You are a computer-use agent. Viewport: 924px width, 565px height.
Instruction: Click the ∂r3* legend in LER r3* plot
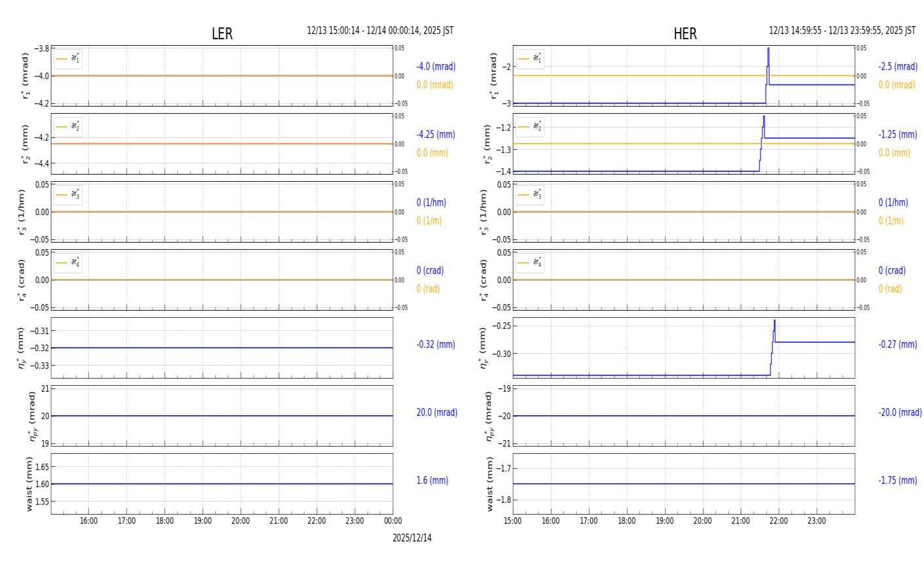(68, 195)
